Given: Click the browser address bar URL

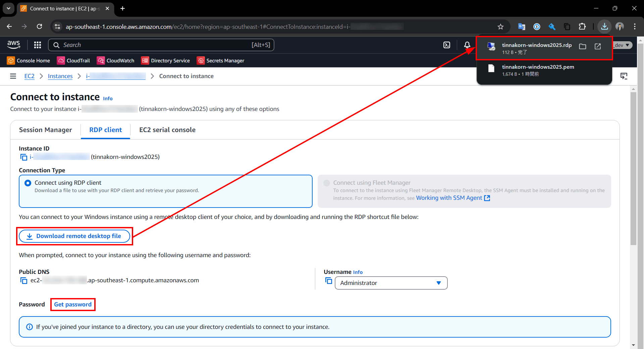Looking at the screenshot, I should click(x=235, y=26).
